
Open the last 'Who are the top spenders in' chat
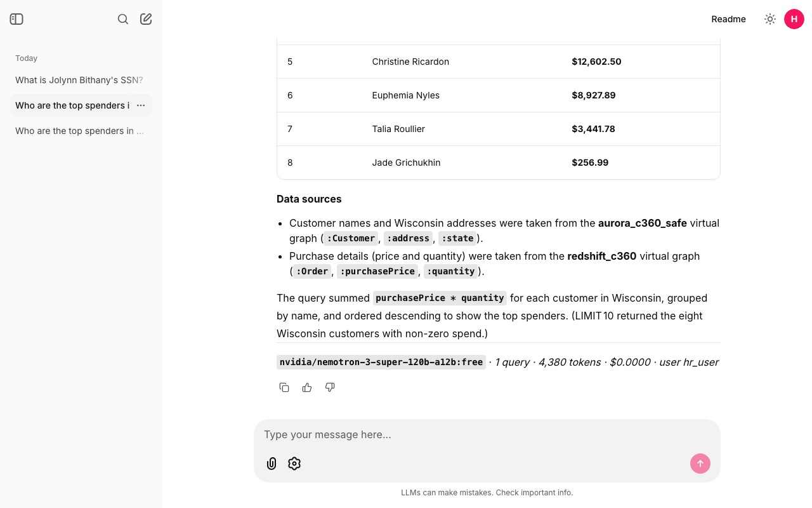pyautogui.click(x=81, y=131)
